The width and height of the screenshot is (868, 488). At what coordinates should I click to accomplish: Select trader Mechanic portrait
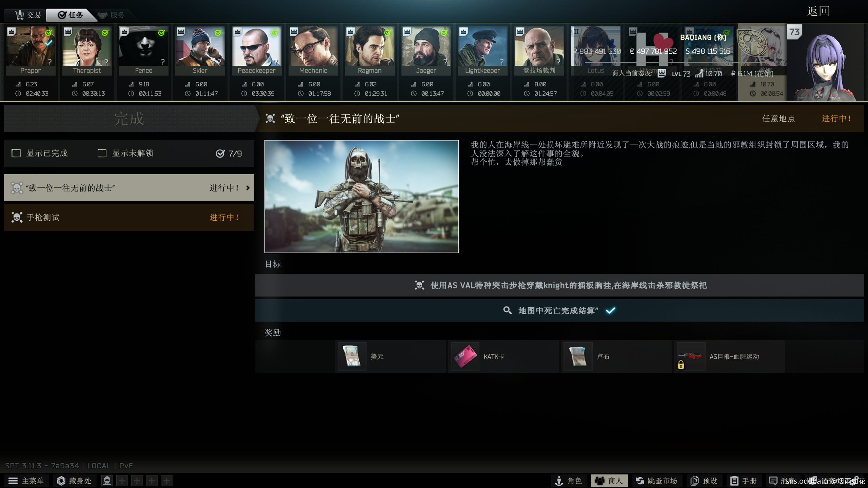point(313,46)
